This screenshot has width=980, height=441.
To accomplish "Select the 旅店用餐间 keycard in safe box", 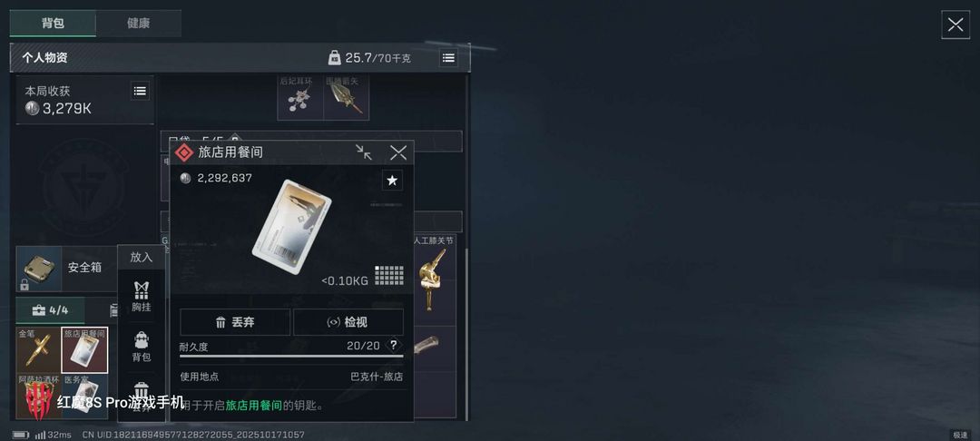I will 84,350.
